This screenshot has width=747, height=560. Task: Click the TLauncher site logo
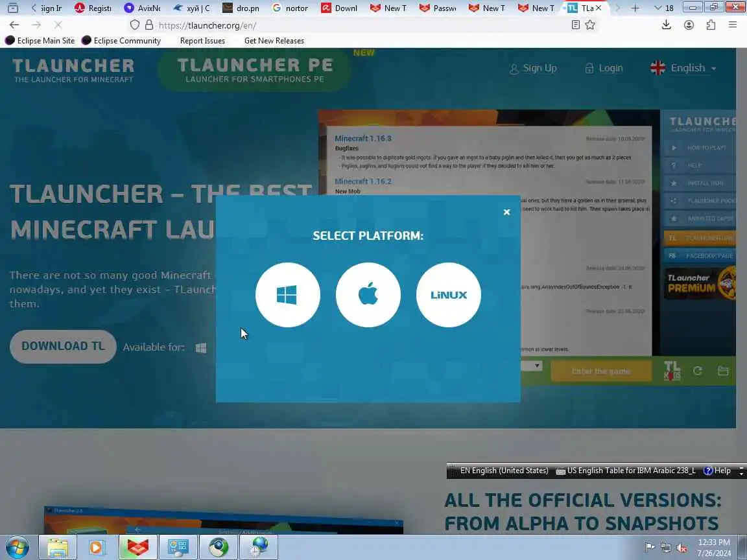[73, 70]
